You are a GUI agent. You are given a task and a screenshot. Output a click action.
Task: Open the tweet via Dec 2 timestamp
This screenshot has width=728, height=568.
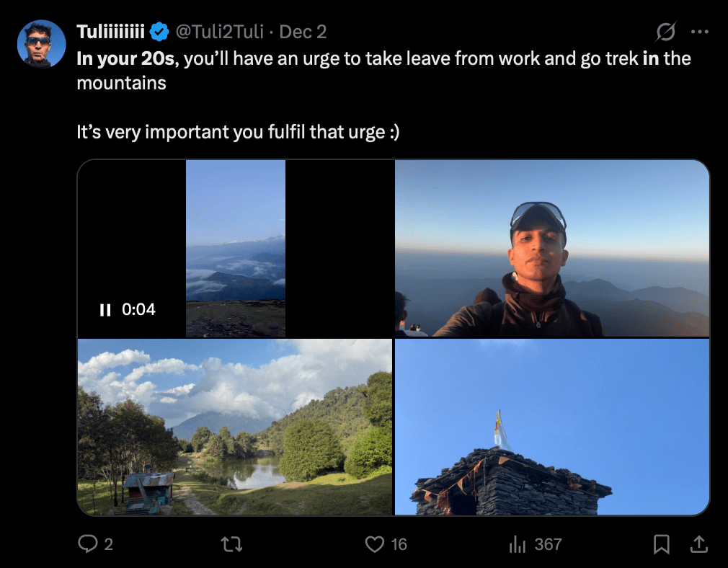pyautogui.click(x=303, y=32)
